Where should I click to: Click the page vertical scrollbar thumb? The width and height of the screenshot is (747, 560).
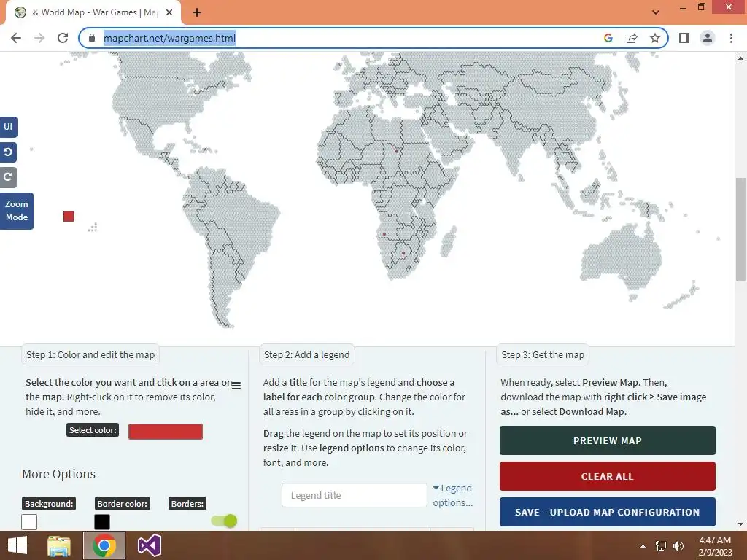click(x=740, y=230)
